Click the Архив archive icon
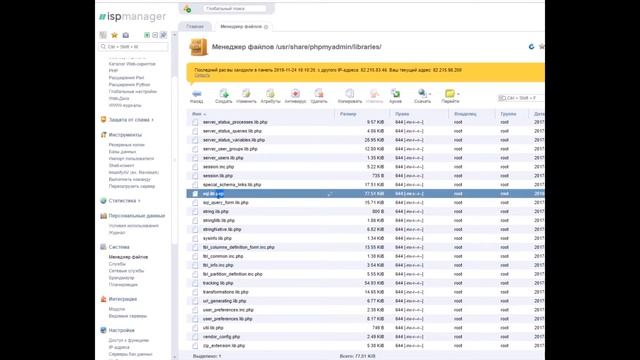The height and width of the screenshot is (360, 640). click(x=395, y=93)
